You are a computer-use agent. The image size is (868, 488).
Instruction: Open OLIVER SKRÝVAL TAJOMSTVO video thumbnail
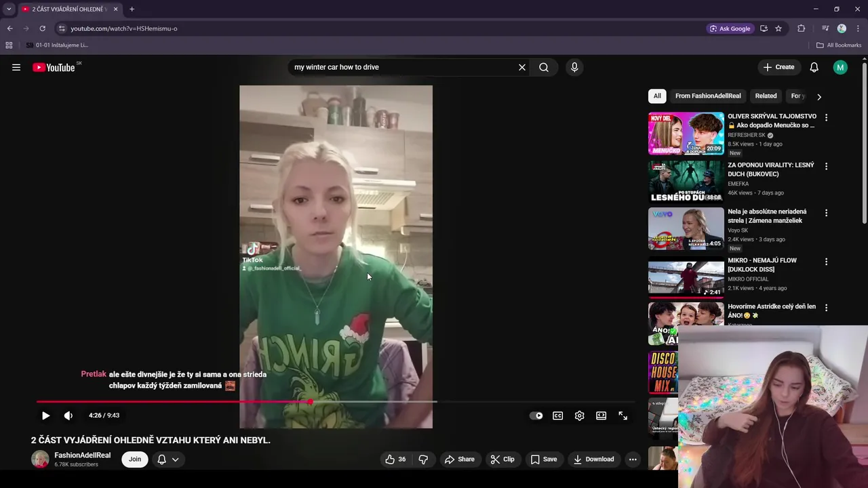tap(686, 134)
